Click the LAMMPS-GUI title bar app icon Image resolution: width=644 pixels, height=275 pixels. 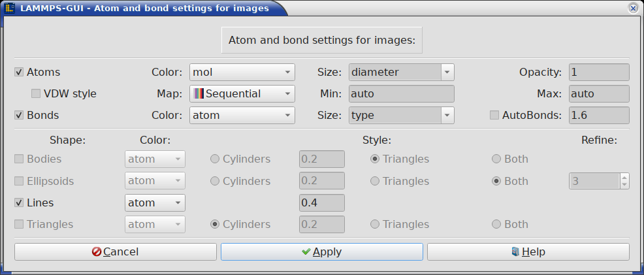pos(10,8)
